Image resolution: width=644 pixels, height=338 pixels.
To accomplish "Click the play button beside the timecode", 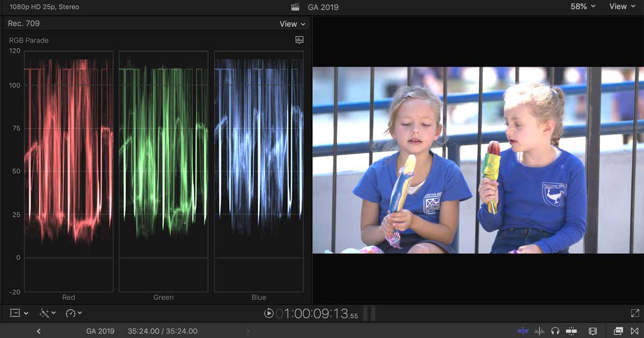I will pyautogui.click(x=269, y=313).
